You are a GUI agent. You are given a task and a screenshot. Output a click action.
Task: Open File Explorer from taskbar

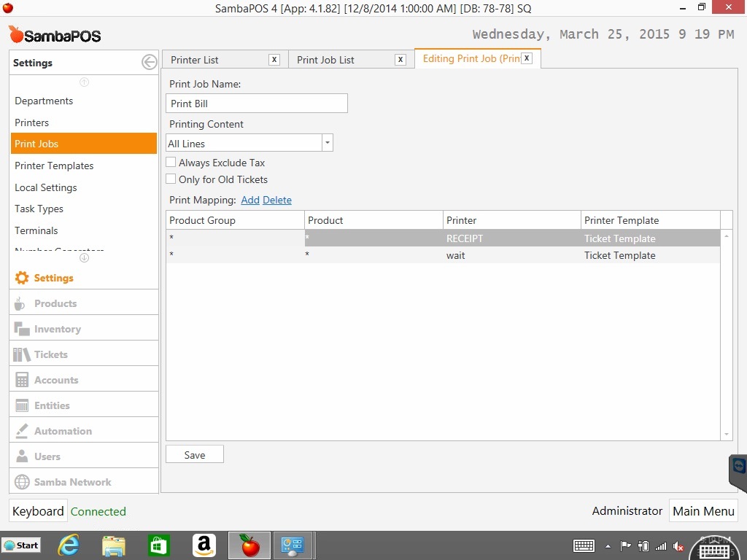pos(113,545)
